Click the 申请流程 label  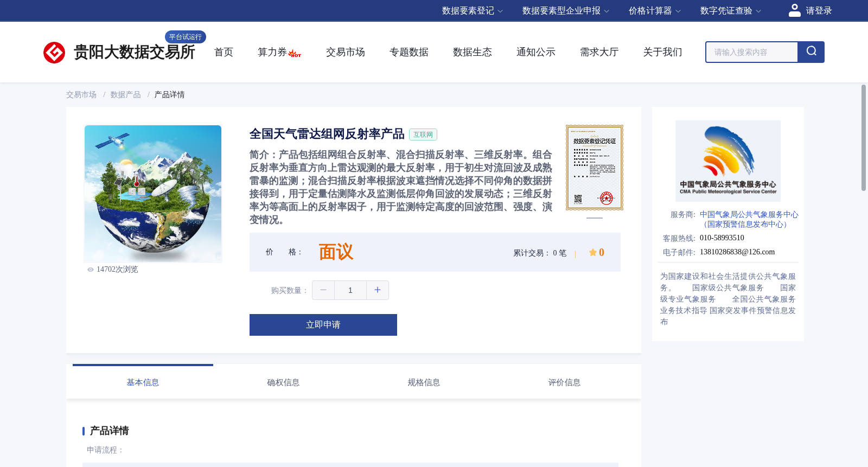106,450
